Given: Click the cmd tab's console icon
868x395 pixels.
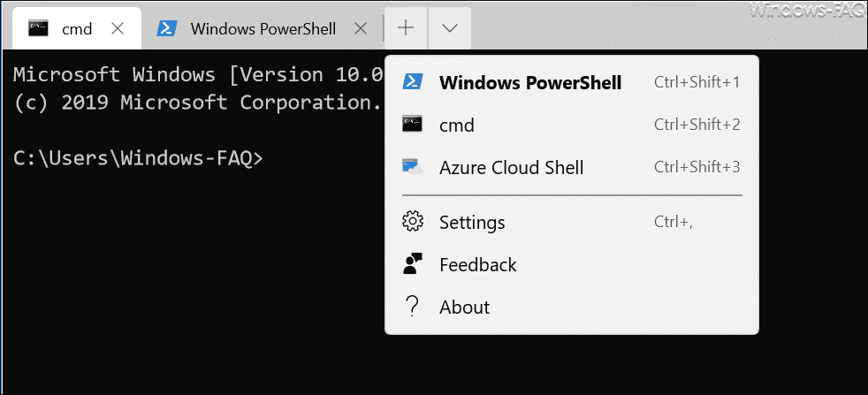Looking at the screenshot, I should pos(39,28).
